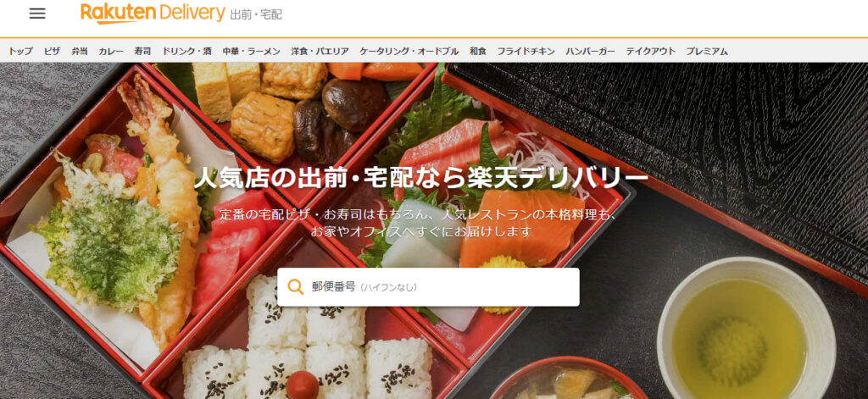Open 洋食・パエリア category

pyautogui.click(x=320, y=52)
